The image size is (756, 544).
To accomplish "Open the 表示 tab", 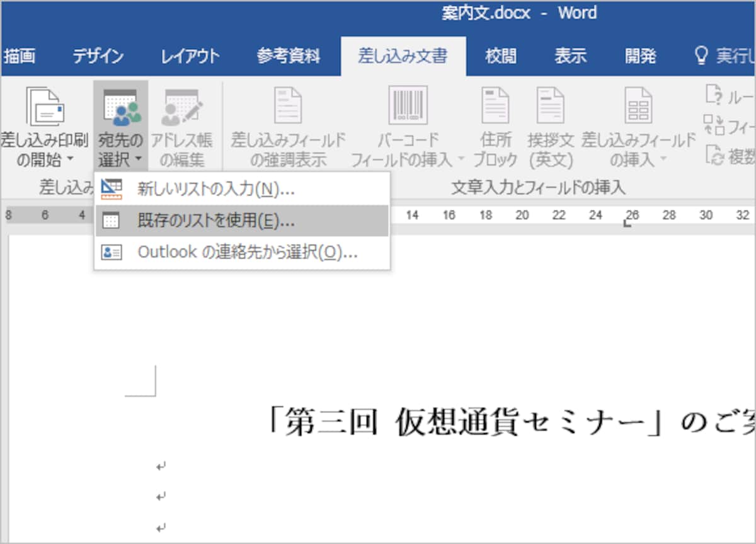I will point(570,56).
